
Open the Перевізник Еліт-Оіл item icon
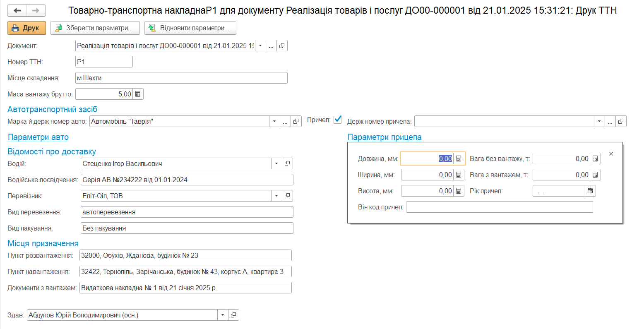tap(287, 196)
